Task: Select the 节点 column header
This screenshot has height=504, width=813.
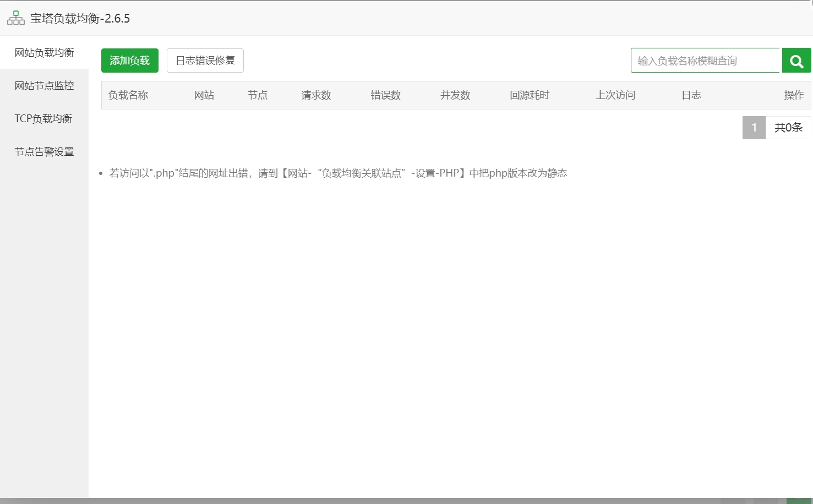Action: coord(258,95)
